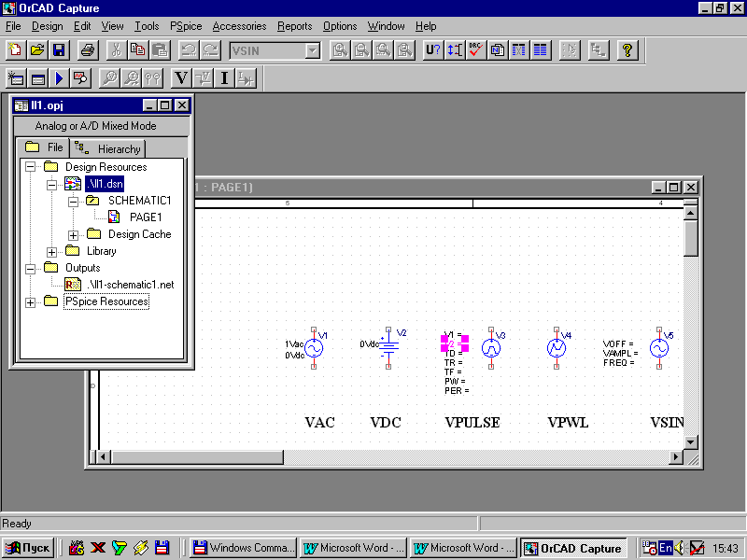Click the Back Annotate icon
The width and height of the screenshot is (747, 560).
[455, 50]
